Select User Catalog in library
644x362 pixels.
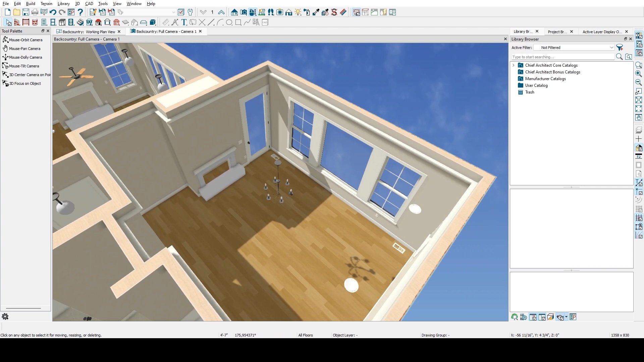tap(536, 85)
